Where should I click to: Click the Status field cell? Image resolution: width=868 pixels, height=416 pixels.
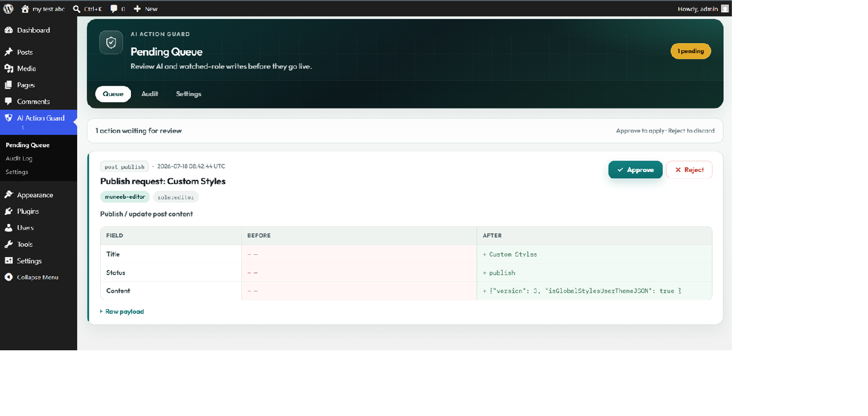(171, 273)
